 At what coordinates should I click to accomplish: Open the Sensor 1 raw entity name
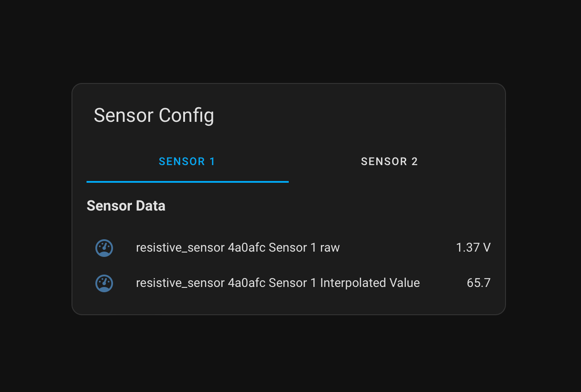238,248
